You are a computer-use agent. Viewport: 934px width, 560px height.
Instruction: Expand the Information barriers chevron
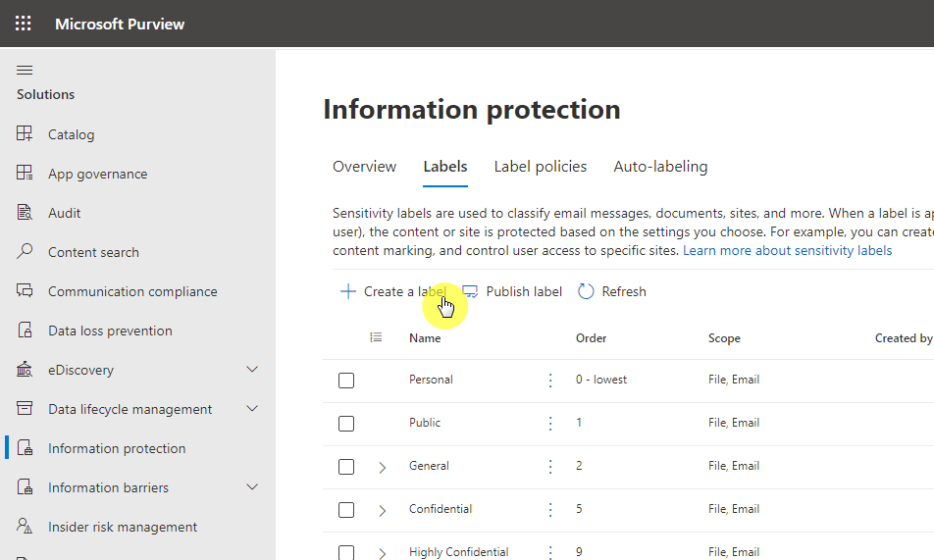coord(252,487)
